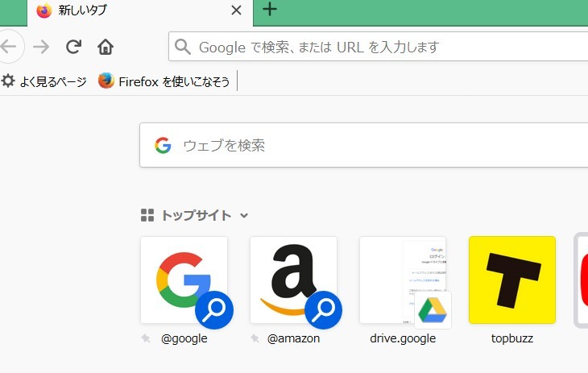Image resolution: width=588 pixels, height=373 pixels.
Task: Go to the home page
Action: [x=106, y=47]
